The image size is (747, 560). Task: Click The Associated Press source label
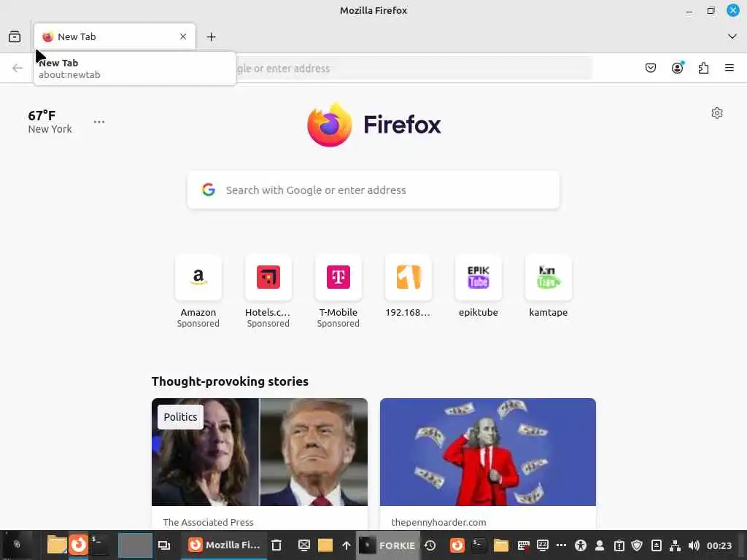[x=208, y=522]
